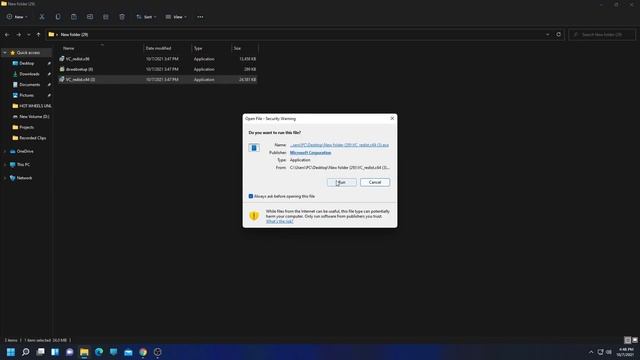This screenshot has height=360, width=640.
Task: Expand the This PC node in sidebar
Action: (x=5, y=164)
